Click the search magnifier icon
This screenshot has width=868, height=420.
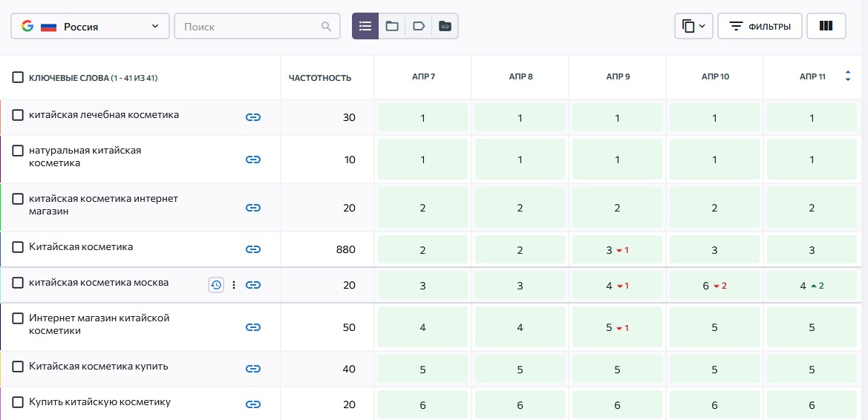[x=327, y=27]
